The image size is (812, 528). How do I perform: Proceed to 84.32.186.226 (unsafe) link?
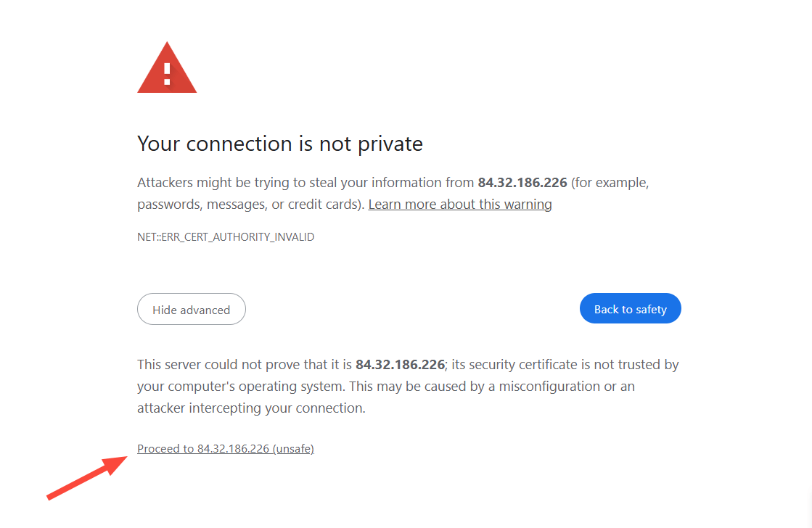click(226, 449)
